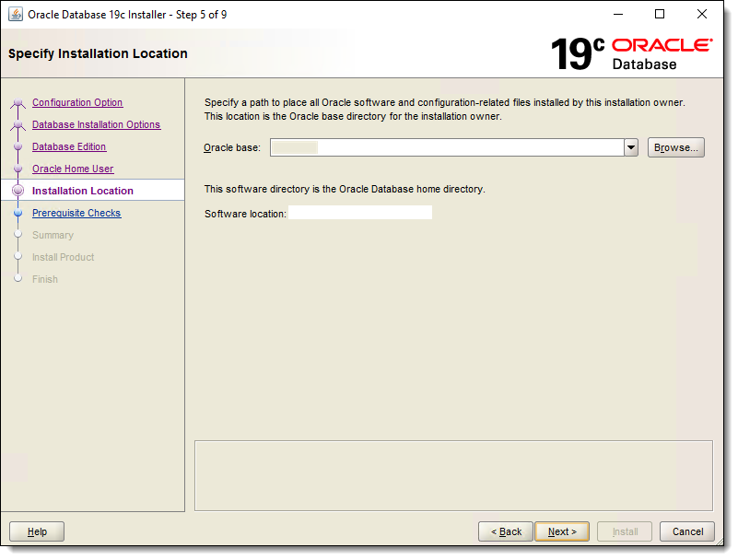738x560 pixels.
Task: Click the Prerequisite Checks blue step marker
Action: point(18,213)
